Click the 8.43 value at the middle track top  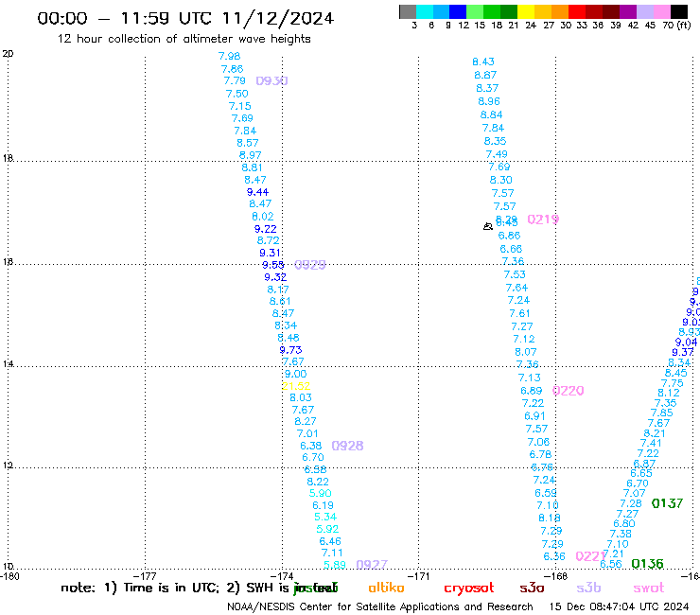(x=483, y=61)
